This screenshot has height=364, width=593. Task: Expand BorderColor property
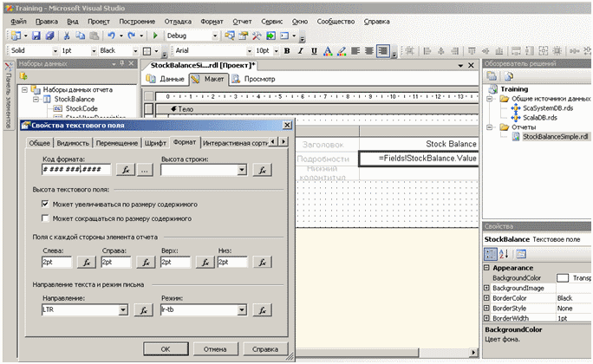pyautogui.click(x=487, y=298)
